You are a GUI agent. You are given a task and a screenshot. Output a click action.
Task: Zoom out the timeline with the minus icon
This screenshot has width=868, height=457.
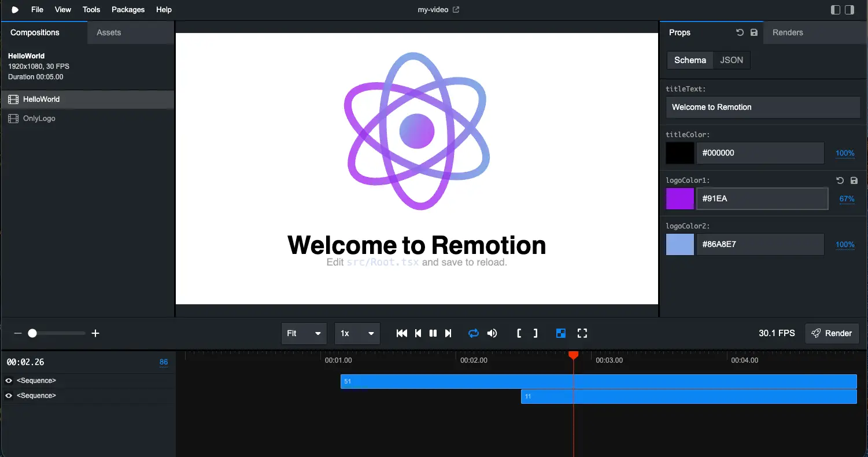tap(18, 333)
